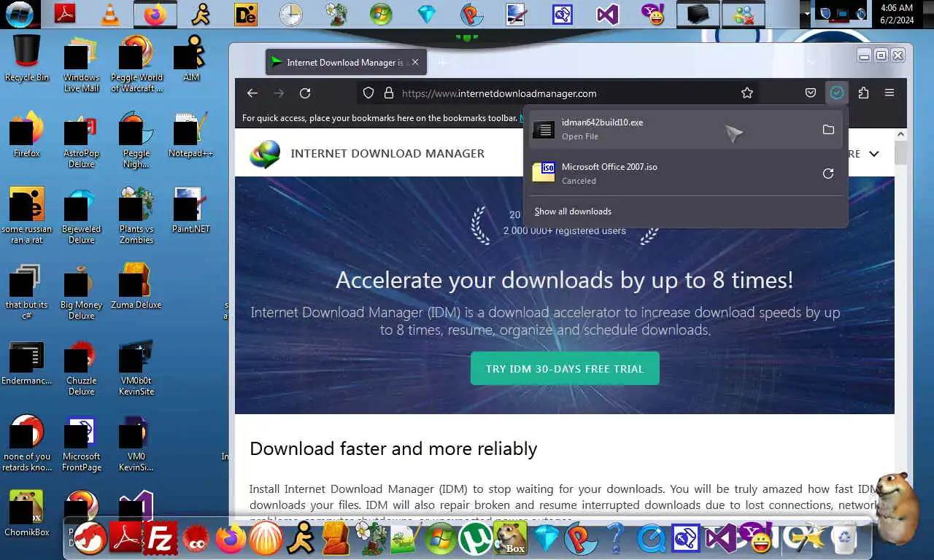
Task: Open Windows Live Messenger in top taskbar
Action: click(x=743, y=14)
